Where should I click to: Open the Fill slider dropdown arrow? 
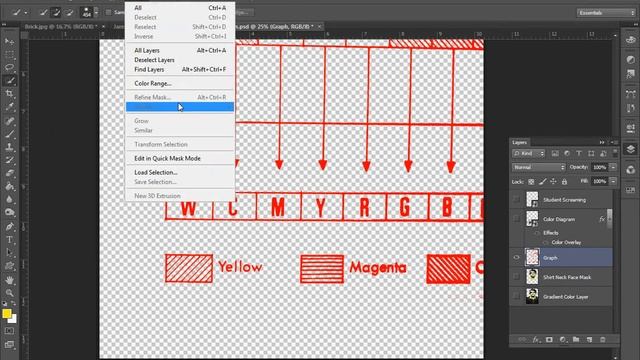[x=613, y=181]
